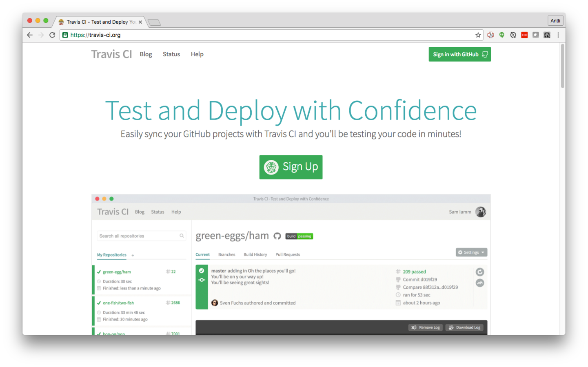Open a new tab with the tab button
This screenshot has width=588, height=367.
tap(154, 22)
